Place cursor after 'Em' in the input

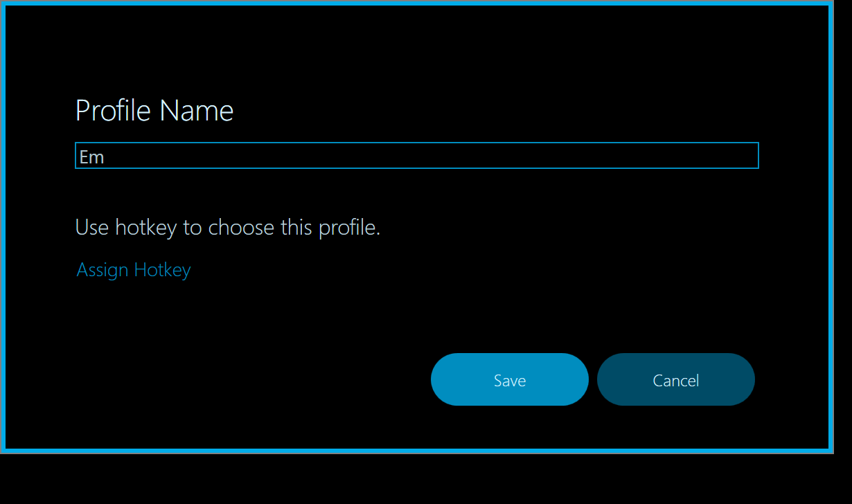pos(105,156)
